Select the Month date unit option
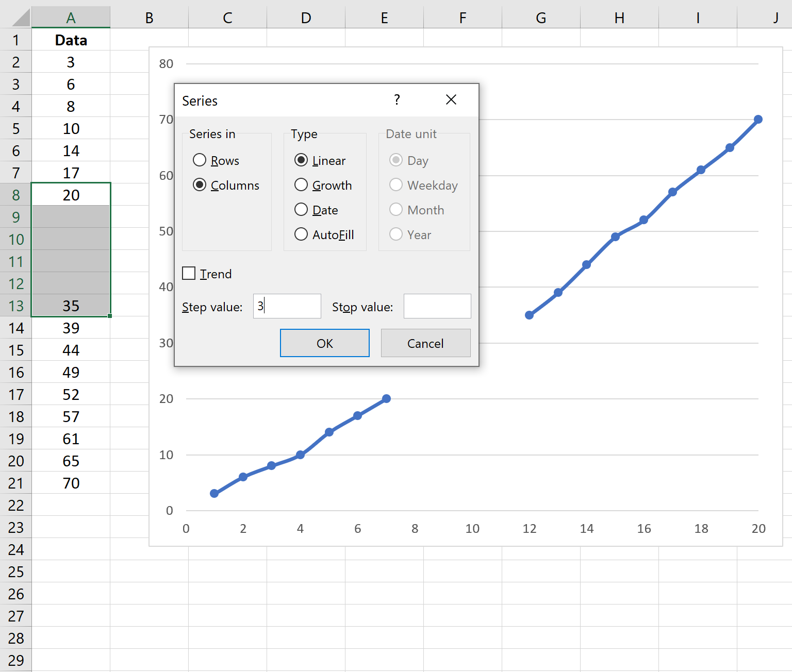The height and width of the screenshot is (672, 792). 396,210
